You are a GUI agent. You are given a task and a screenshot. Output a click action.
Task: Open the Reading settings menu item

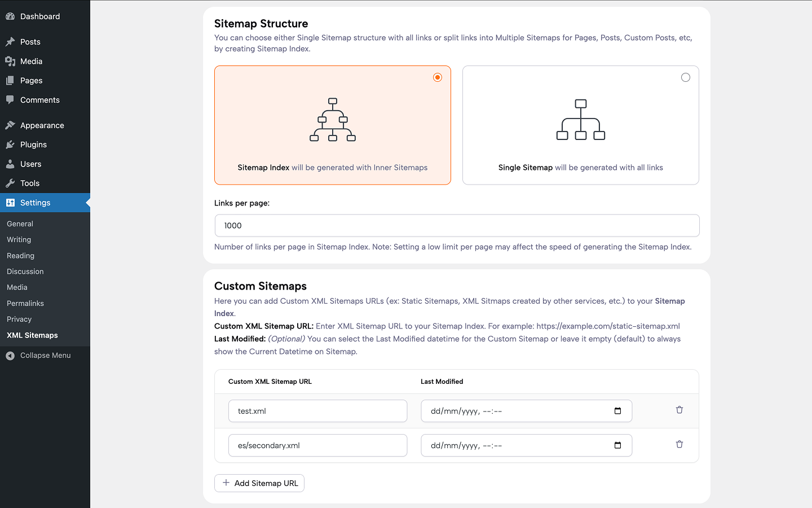pos(20,255)
